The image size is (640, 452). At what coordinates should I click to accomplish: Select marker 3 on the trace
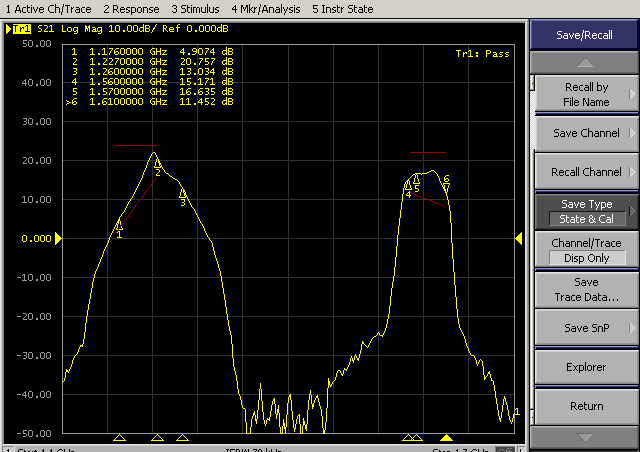coord(183,194)
